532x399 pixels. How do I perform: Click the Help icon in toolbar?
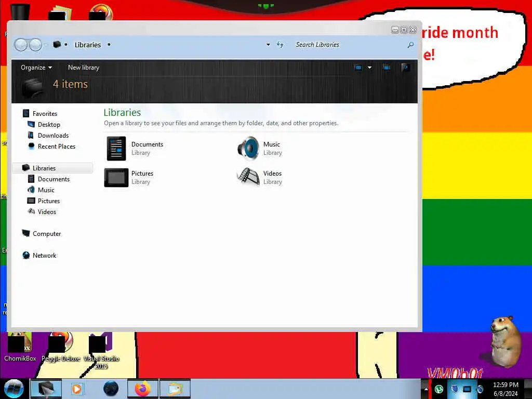[405, 68]
